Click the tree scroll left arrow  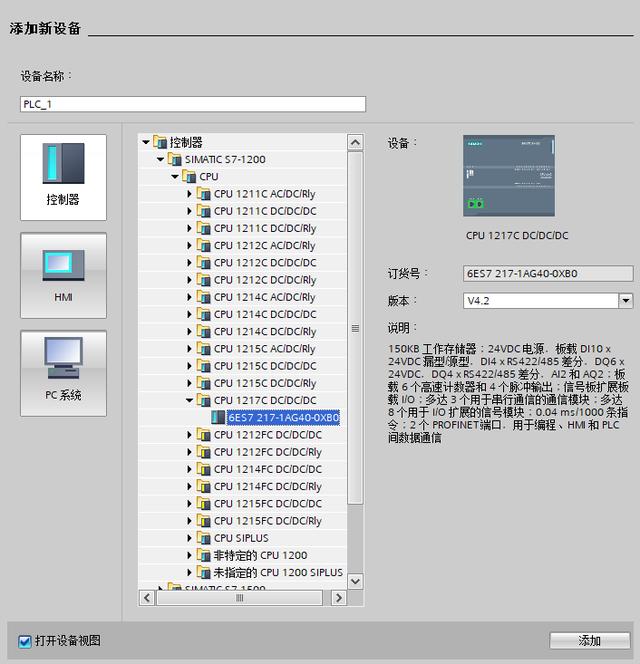(147, 598)
